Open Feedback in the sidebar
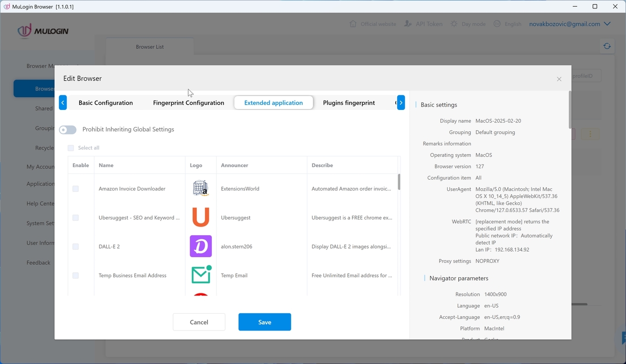 (38, 262)
